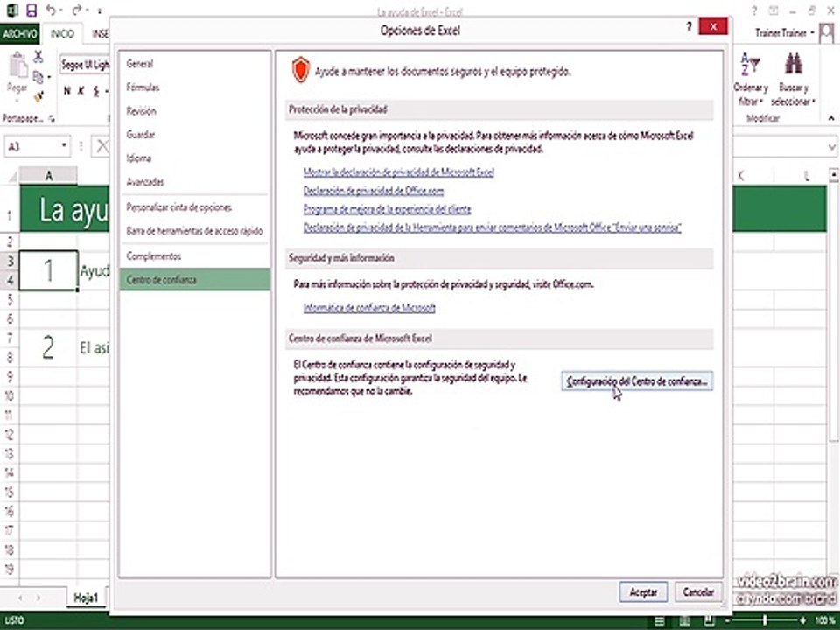Open Buscar y seleccionar binoculars menu

[794, 80]
